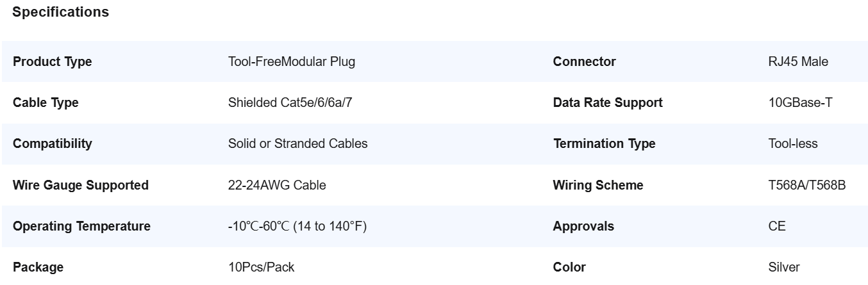Select Wire Gauge Supported label
868x285 pixels.
[x=81, y=186]
